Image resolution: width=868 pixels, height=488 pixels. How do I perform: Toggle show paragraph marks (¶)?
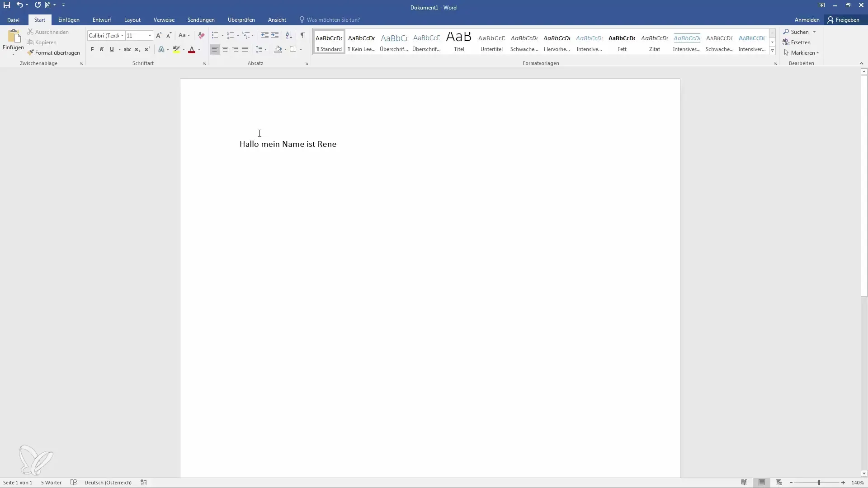302,35
